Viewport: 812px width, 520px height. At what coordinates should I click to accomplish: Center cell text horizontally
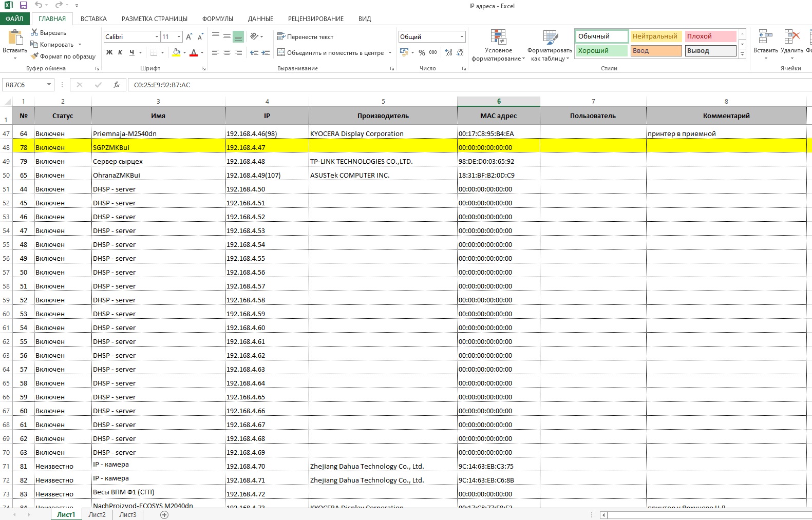pos(227,52)
